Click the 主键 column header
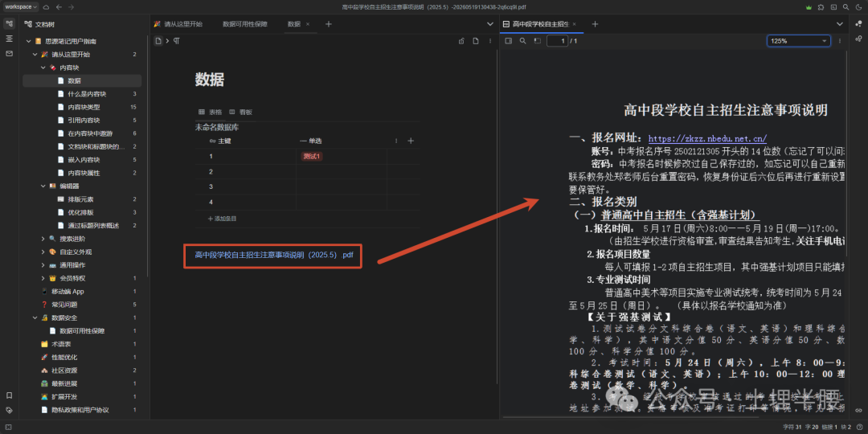The image size is (868, 434). coord(220,141)
